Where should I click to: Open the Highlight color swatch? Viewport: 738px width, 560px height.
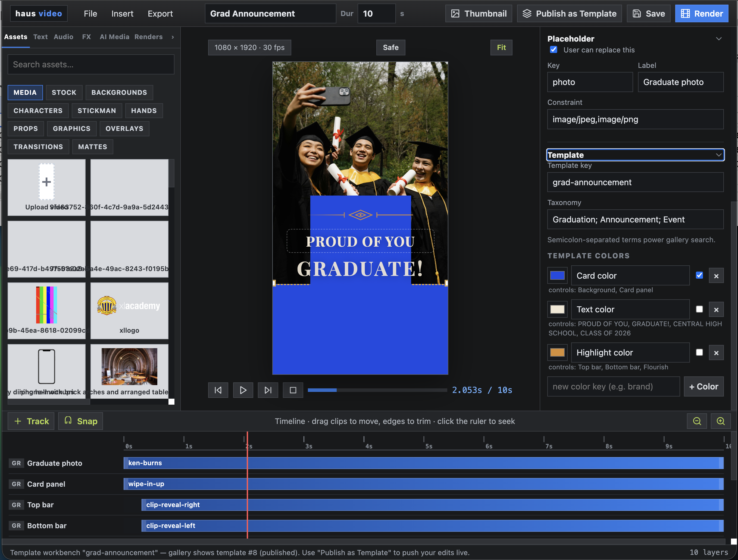[557, 352]
